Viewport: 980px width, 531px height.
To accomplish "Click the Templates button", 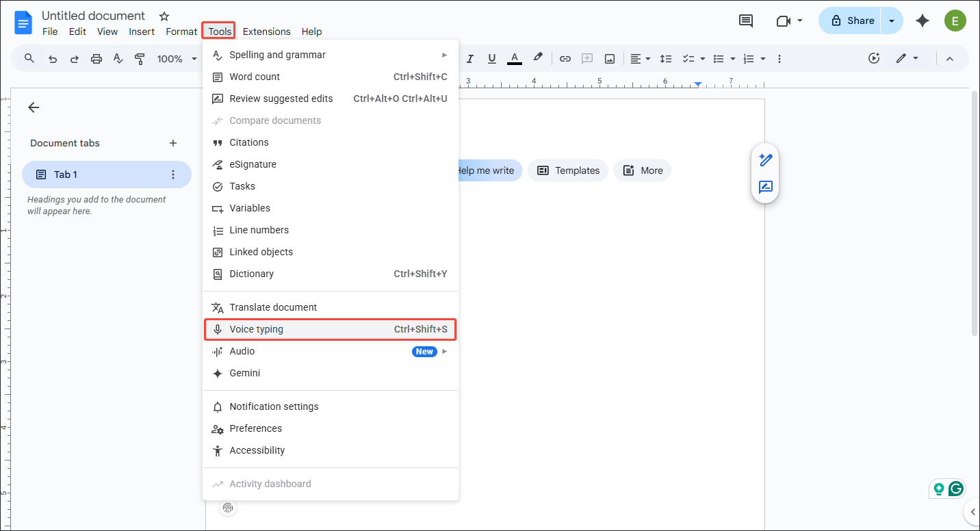I will click(567, 170).
